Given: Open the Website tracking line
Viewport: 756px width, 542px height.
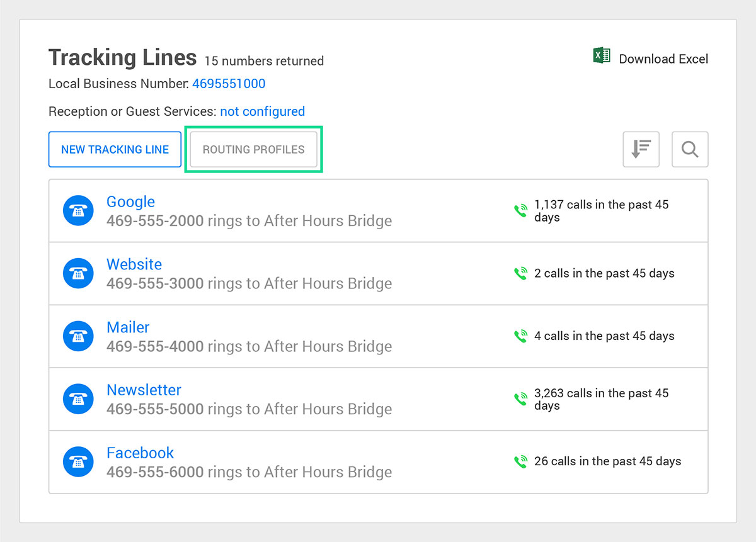Looking at the screenshot, I should tap(134, 264).
